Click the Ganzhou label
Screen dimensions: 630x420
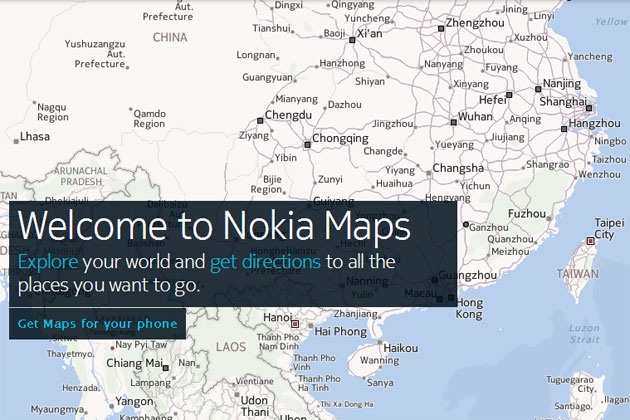pyautogui.click(x=489, y=227)
